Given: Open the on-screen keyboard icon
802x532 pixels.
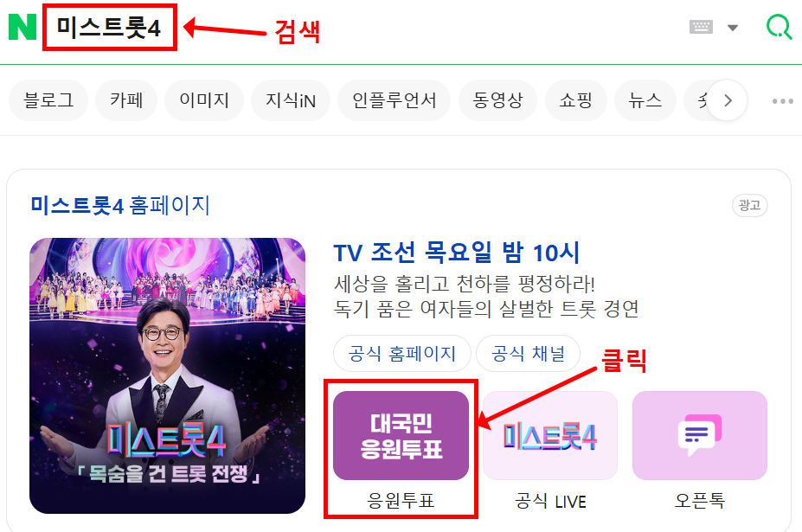Looking at the screenshot, I should pyautogui.click(x=701, y=27).
